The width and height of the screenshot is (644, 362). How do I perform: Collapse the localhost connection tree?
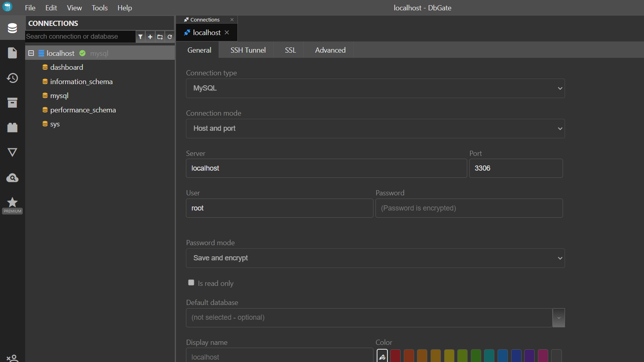(31, 53)
